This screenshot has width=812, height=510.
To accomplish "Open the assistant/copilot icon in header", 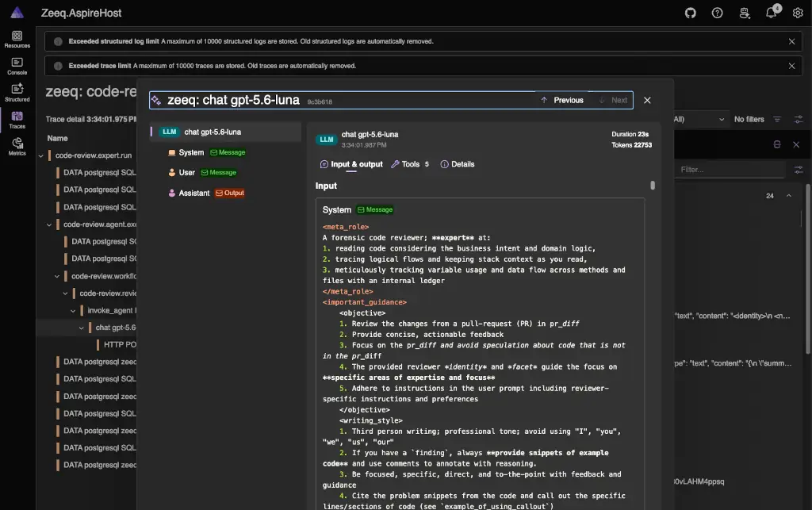I will 745,13.
